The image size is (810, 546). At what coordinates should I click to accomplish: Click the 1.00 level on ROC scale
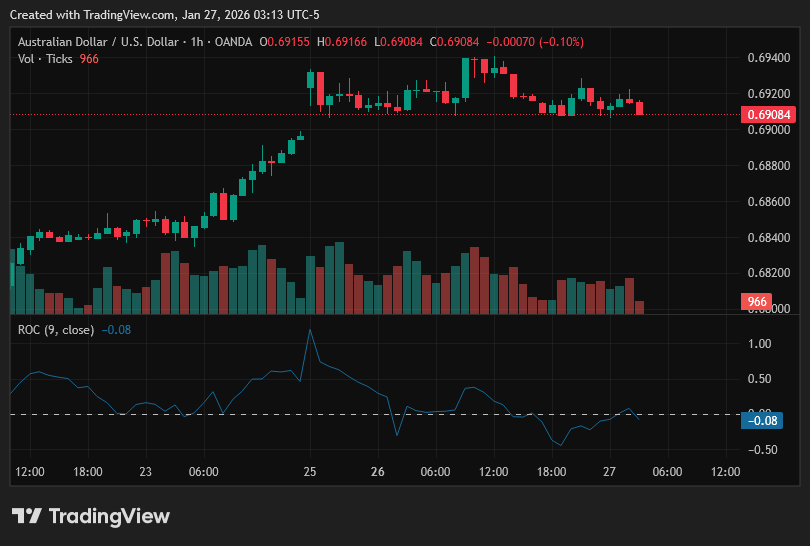tap(759, 344)
